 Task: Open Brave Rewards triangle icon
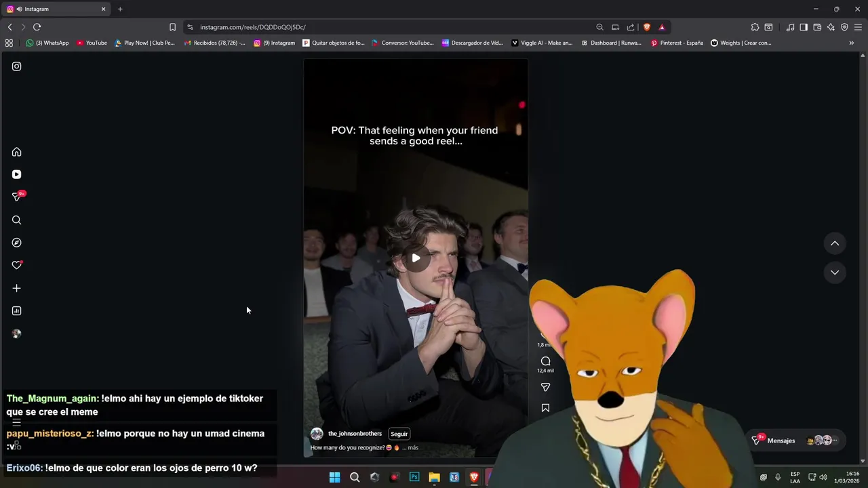(662, 27)
